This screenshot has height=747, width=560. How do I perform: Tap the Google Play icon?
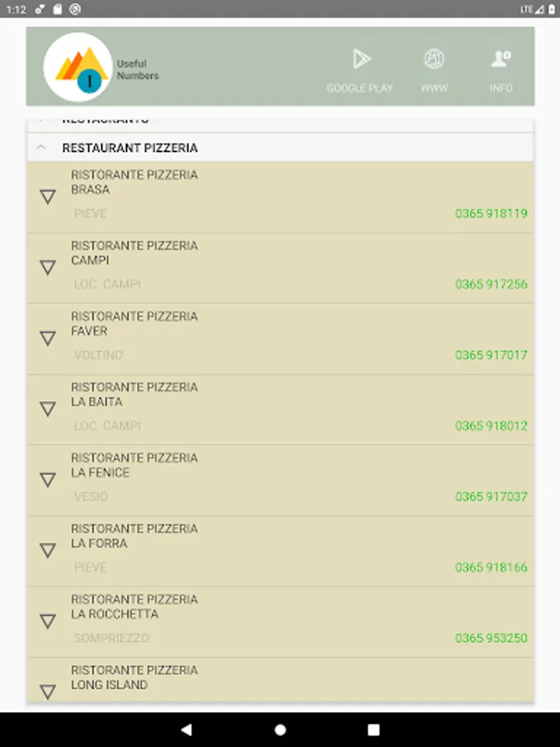360,60
